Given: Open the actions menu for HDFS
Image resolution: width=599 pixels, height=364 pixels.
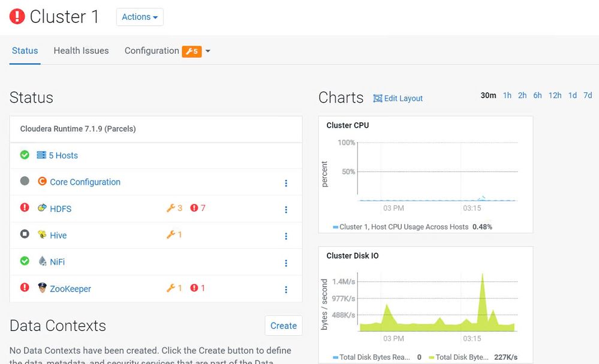Looking at the screenshot, I should pos(286,209).
